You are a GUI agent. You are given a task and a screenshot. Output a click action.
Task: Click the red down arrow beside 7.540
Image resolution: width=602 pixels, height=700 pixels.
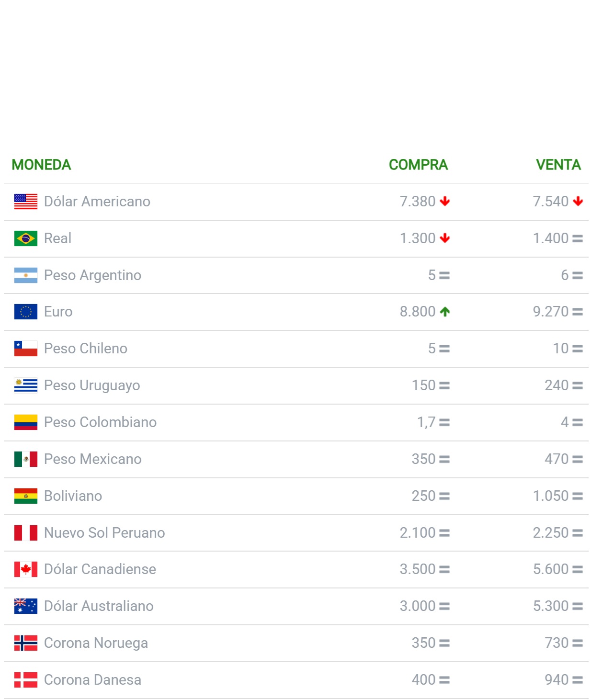pyautogui.click(x=578, y=202)
